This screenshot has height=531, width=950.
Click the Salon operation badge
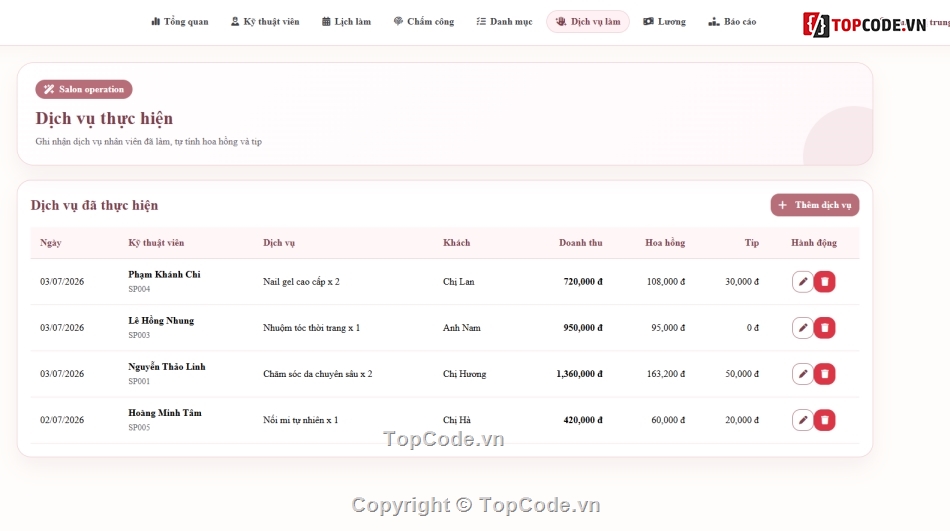click(x=84, y=89)
